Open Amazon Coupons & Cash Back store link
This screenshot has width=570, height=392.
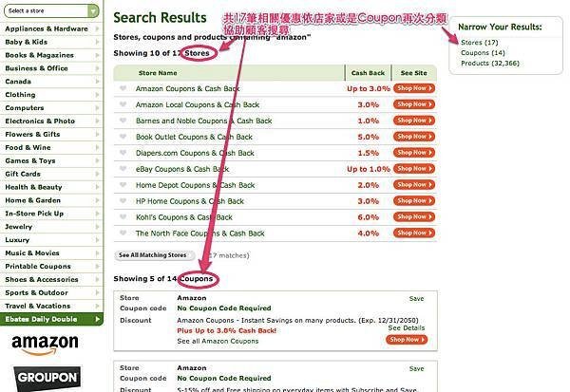pyautogui.click(x=187, y=88)
